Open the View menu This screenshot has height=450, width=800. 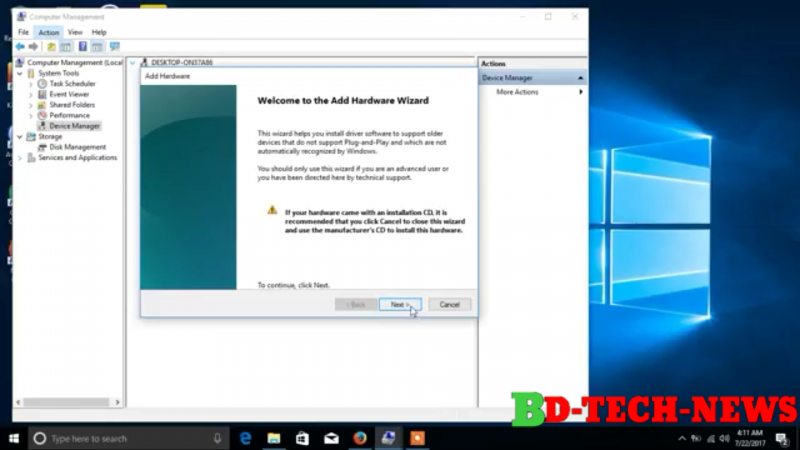[x=75, y=32]
